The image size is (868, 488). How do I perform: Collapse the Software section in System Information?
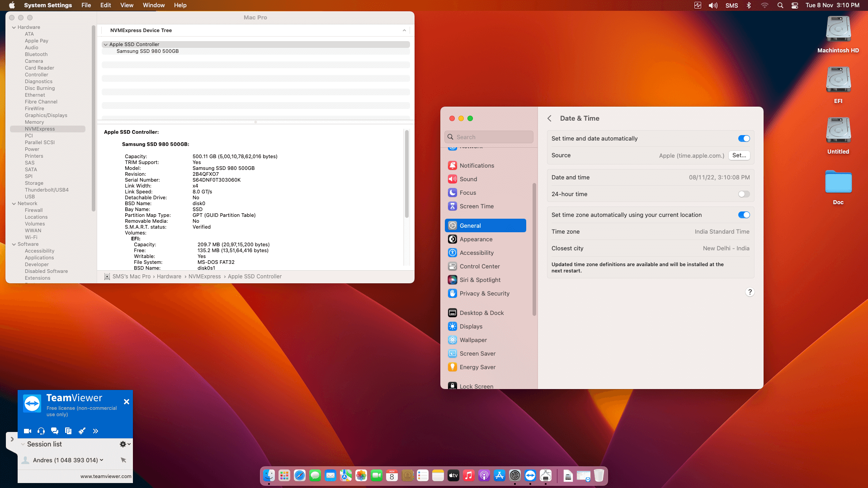pos(14,244)
